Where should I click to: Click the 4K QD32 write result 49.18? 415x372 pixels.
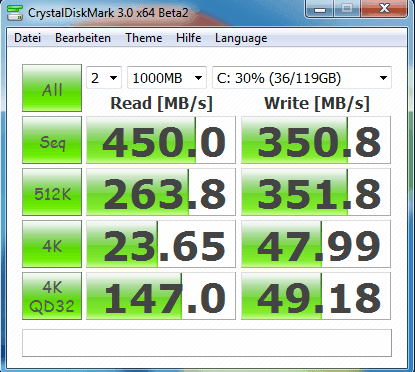pos(316,296)
